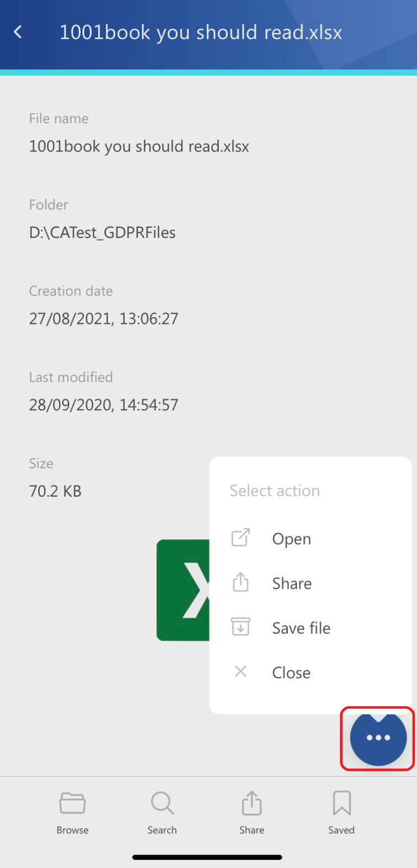Screen dimensions: 417x868
Task: Tap the X close icon in the action menu
Action: pos(241,671)
